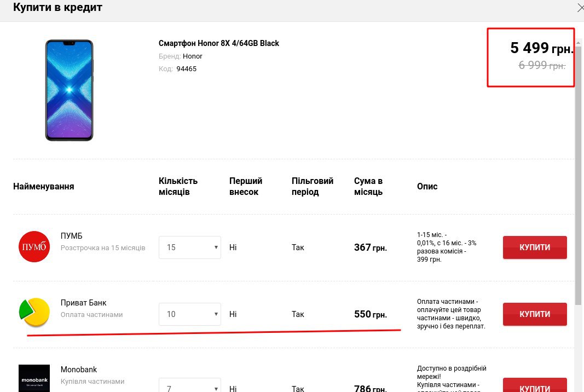Click the Перший внесок column header
Image resolution: width=584 pixels, height=392 pixels.
point(246,186)
